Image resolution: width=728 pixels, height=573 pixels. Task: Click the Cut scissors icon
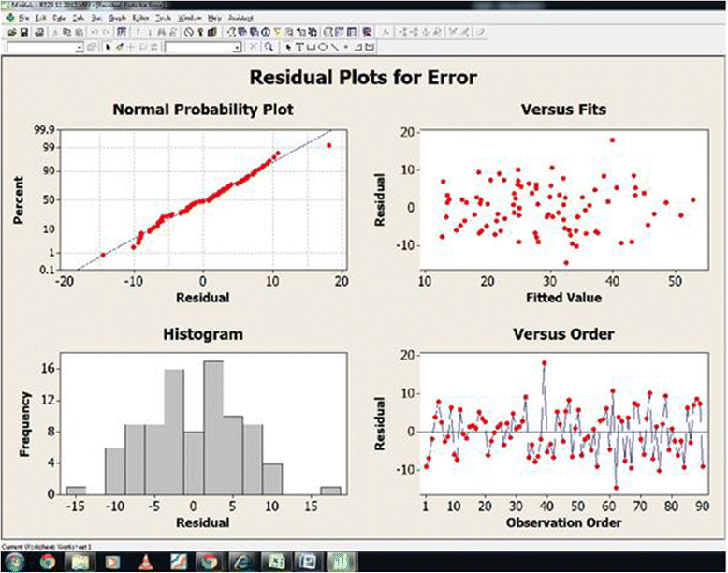click(x=55, y=33)
